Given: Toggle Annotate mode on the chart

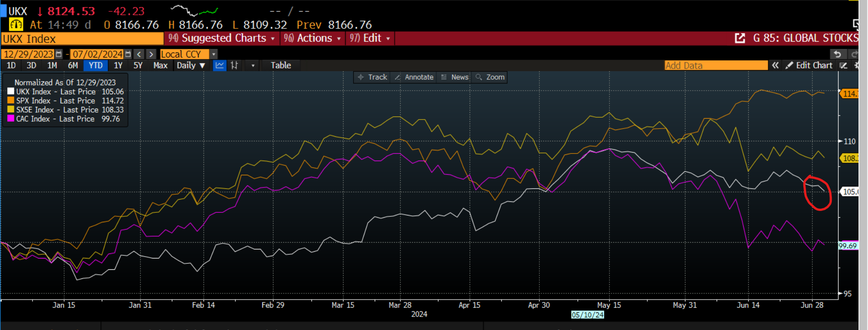Looking at the screenshot, I should pyautogui.click(x=414, y=77).
